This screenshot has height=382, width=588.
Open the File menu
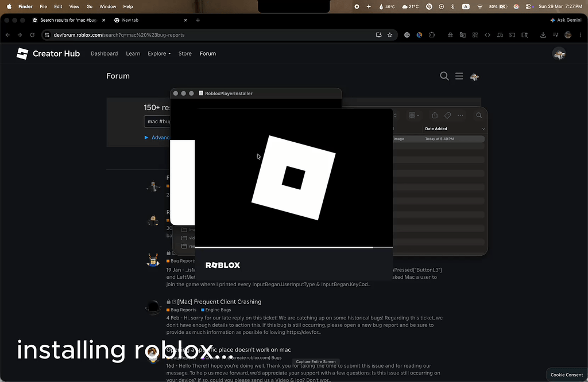tap(44, 6)
